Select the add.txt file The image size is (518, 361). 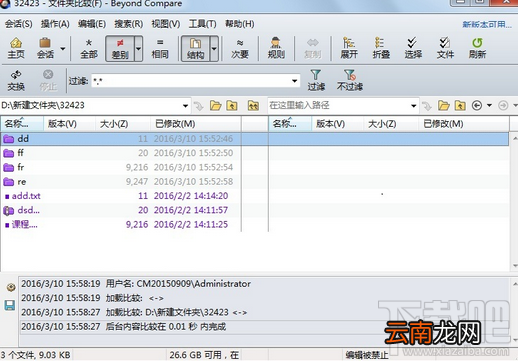[121, 196]
